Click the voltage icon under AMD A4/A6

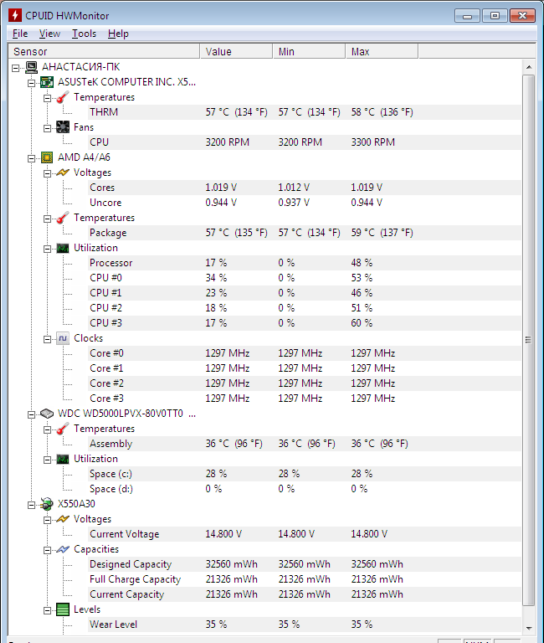(x=63, y=173)
